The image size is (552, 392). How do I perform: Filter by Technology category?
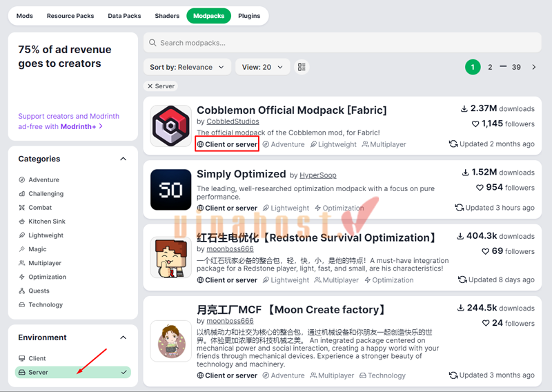41,304
